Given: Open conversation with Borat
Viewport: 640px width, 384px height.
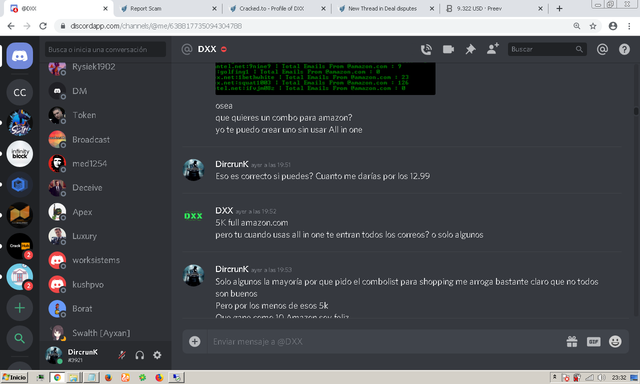Looking at the screenshot, I should click(105, 309).
